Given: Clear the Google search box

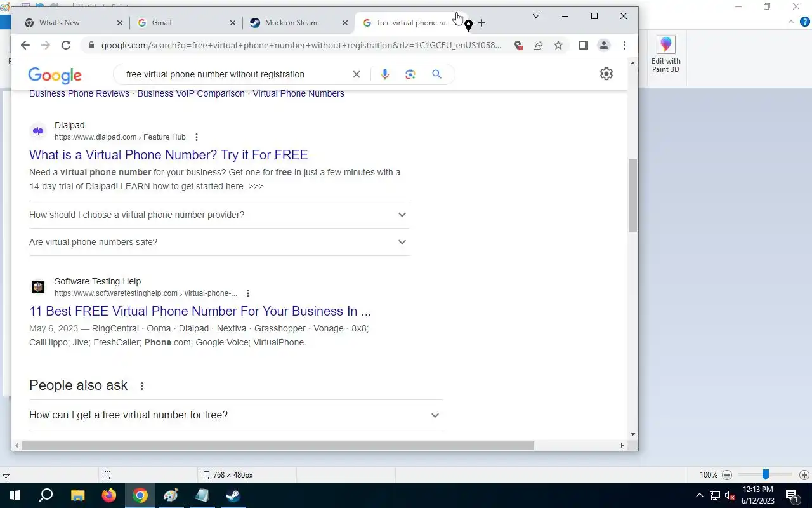Looking at the screenshot, I should coord(357,74).
